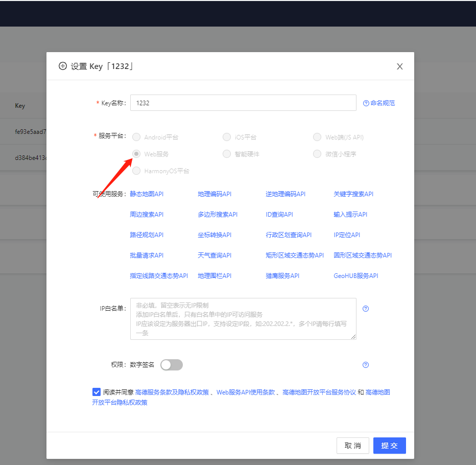Open the 地理围栏API link
Image resolution: width=476 pixels, height=465 pixels.
click(215, 276)
